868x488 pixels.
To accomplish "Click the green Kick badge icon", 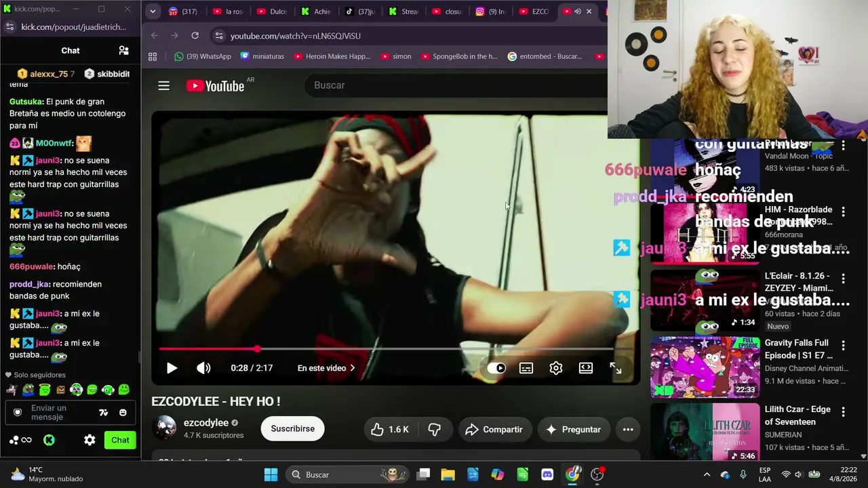I will point(49,440).
